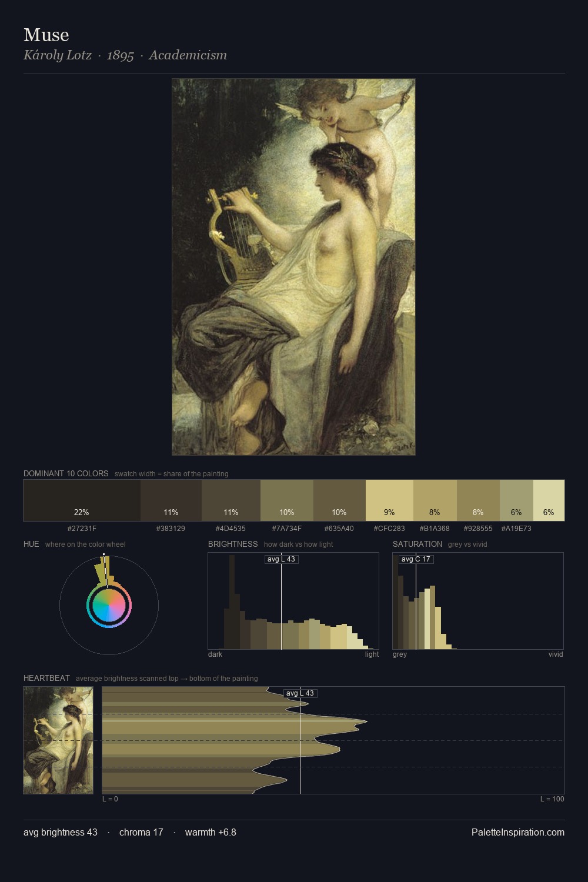Image resolution: width=588 pixels, height=882 pixels.
Task: Select the palest cream swatch without hex label
Action: click(x=549, y=500)
